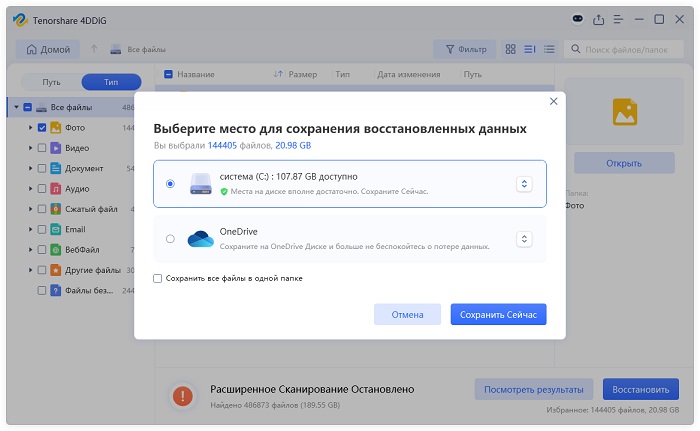The image size is (700, 431).
Task: Click the Tenorshare 4DDiG logo icon
Action: 20,20
